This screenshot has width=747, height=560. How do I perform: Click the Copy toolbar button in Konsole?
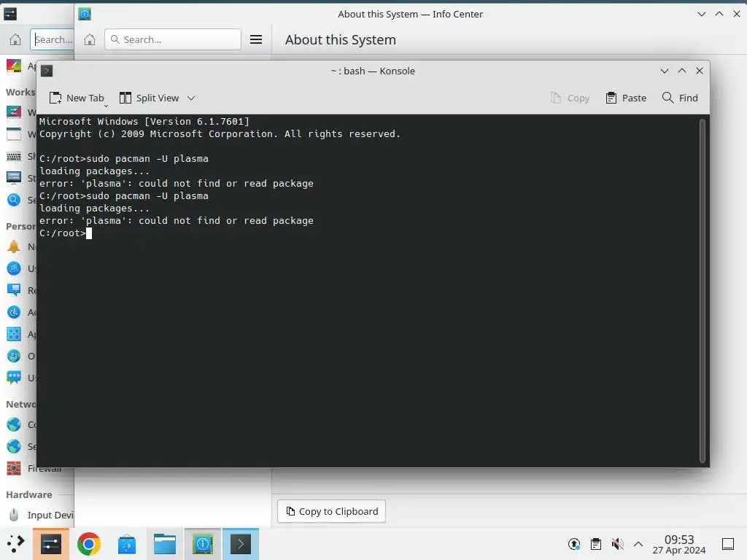click(x=570, y=98)
